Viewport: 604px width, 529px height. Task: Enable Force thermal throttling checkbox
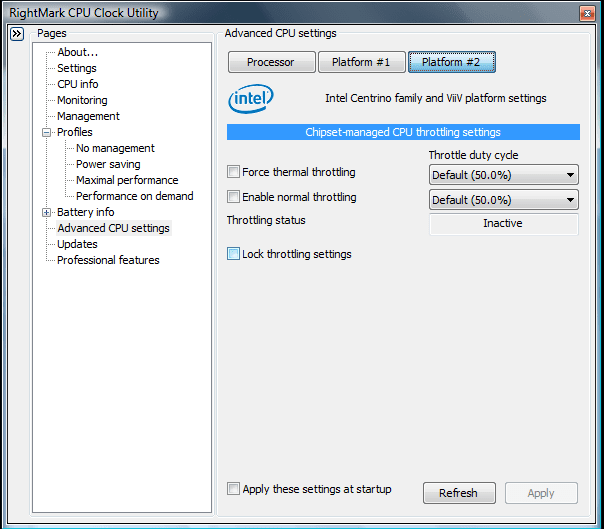pos(233,172)
